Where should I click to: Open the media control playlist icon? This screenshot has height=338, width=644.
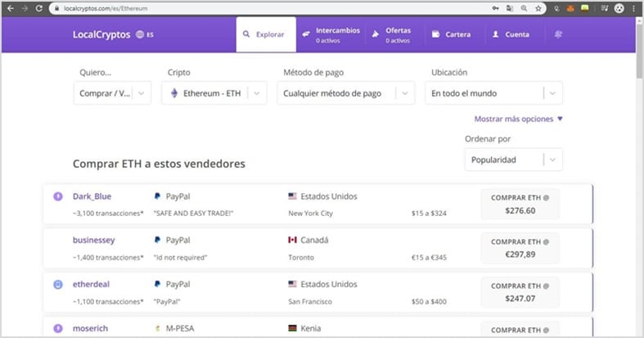click(604, 8)
